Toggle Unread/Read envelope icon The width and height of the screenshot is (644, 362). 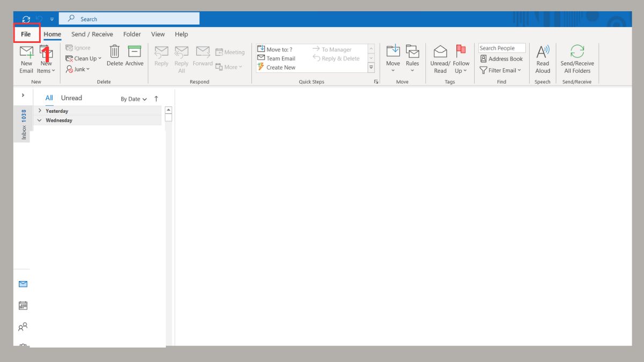[x=440, y=53]
